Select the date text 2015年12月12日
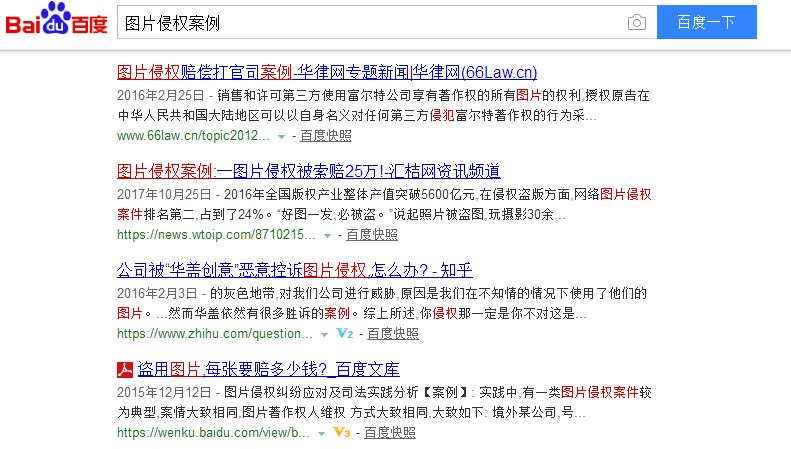Screen dimensions: 791x449 click(x=164, y=392)
